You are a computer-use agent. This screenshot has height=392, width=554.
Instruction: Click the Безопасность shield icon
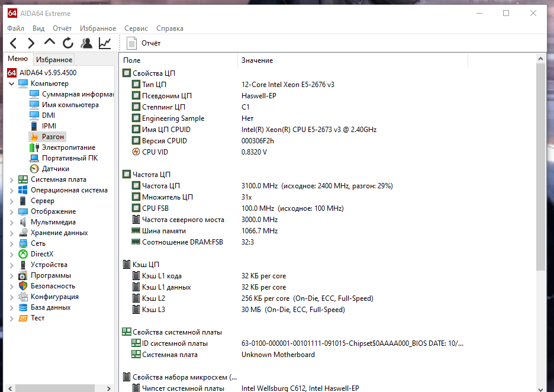tap(23, 285)
